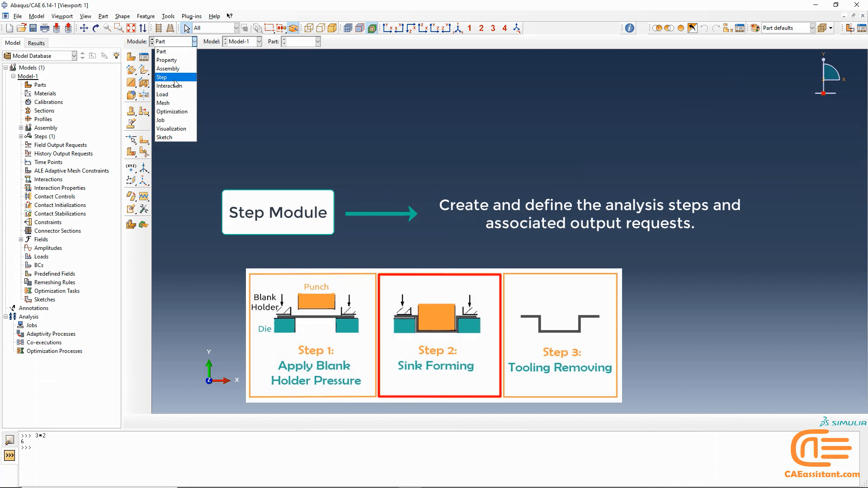
Task: Toggle the command line interface button
Action: pos(9,455)
